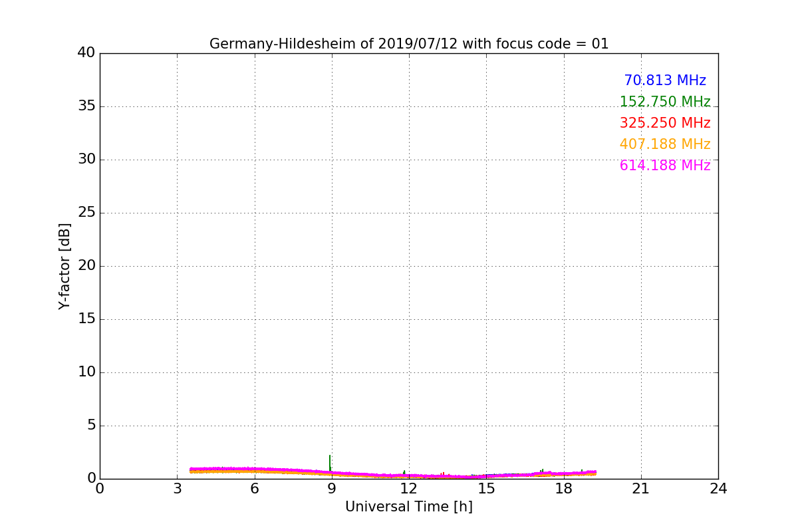
Task: Click the y-axis tick label 20
Action: 86,266
